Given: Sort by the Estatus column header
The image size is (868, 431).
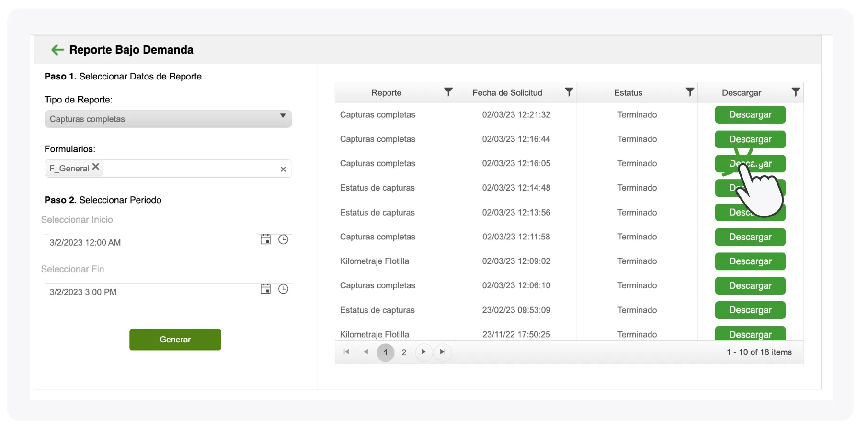Looking at the screenshot, I should click(628, 93).
